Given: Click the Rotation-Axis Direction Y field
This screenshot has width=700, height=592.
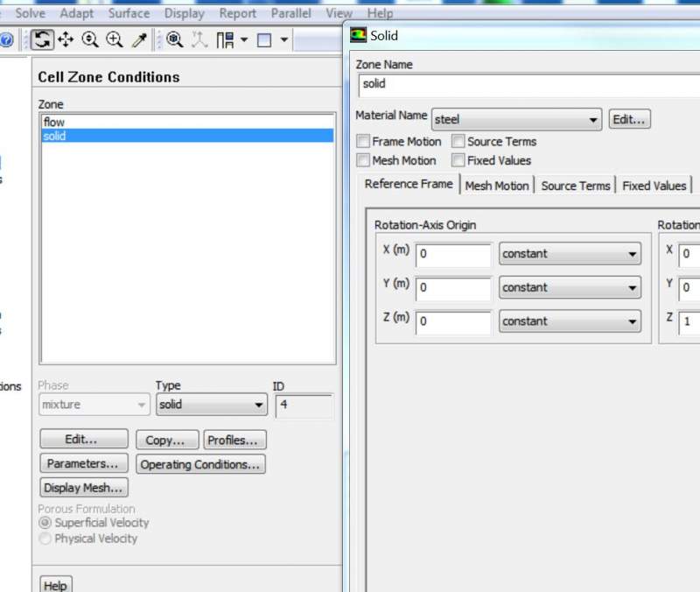Looking at the screenshot, I should (689, 289).
